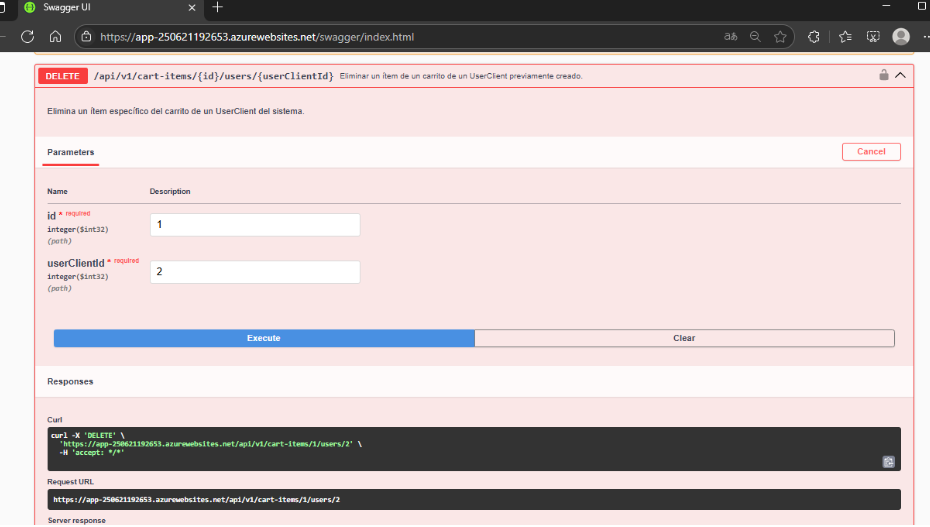Click the 'Elimina un ítem específico' description text
Image resolution: width=930 pixels, height=527 pixels.
(x=176, y=111)
